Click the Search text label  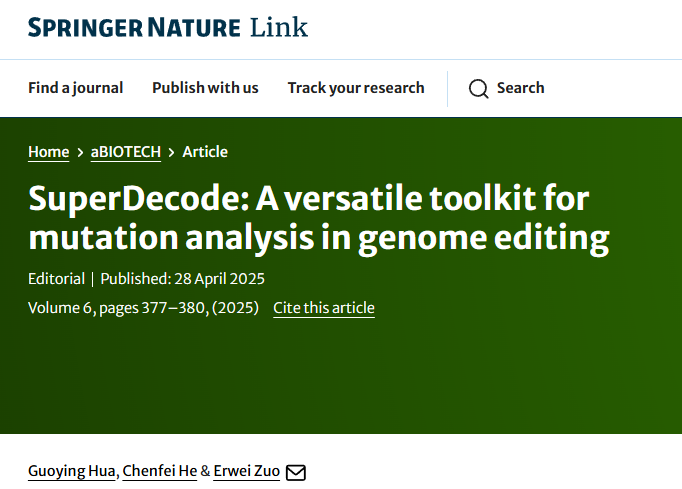(520, 88)
